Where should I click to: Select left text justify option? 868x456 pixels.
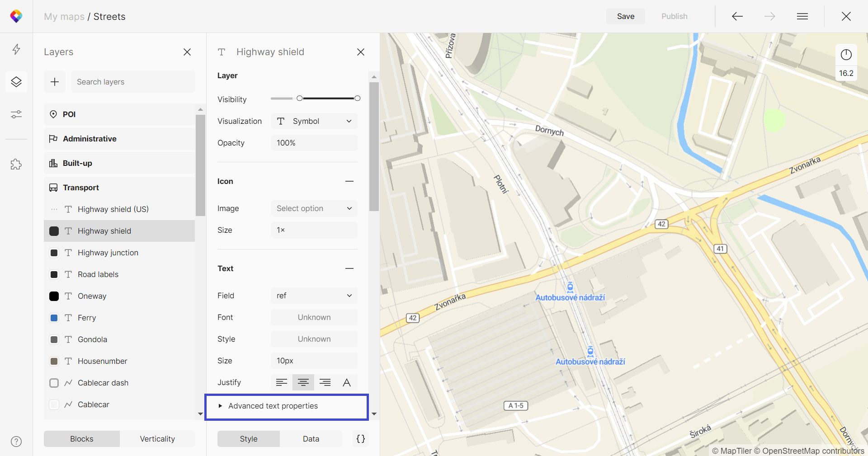pyautogui.click(x=282, y=383)
